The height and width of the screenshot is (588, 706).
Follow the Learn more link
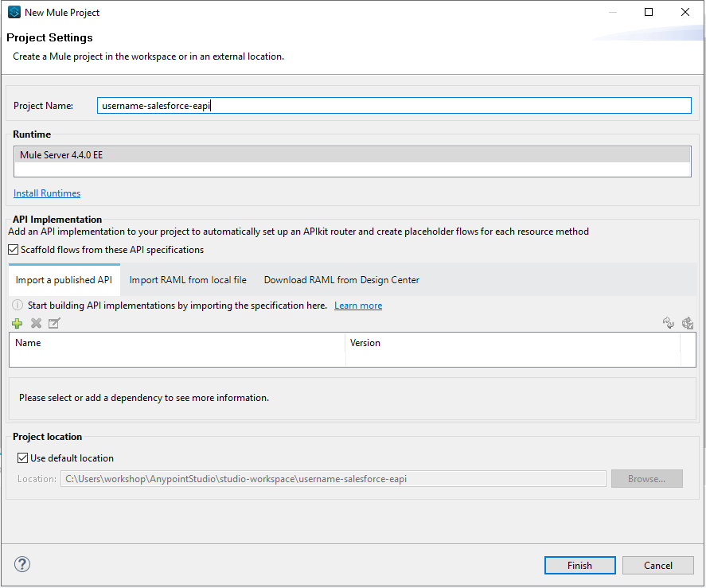coord(357,306)
